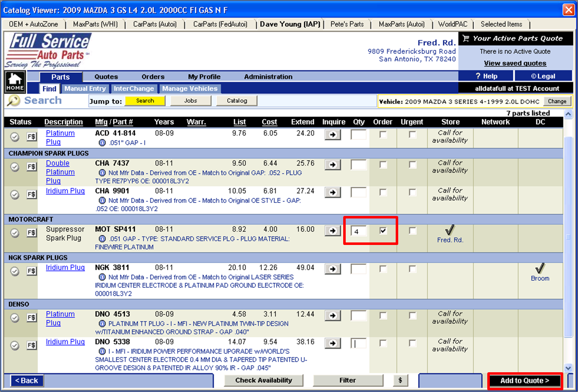Click info icon under ACD 41-814
The width and height of the screenshot is (578, 392).
[102, 143]
